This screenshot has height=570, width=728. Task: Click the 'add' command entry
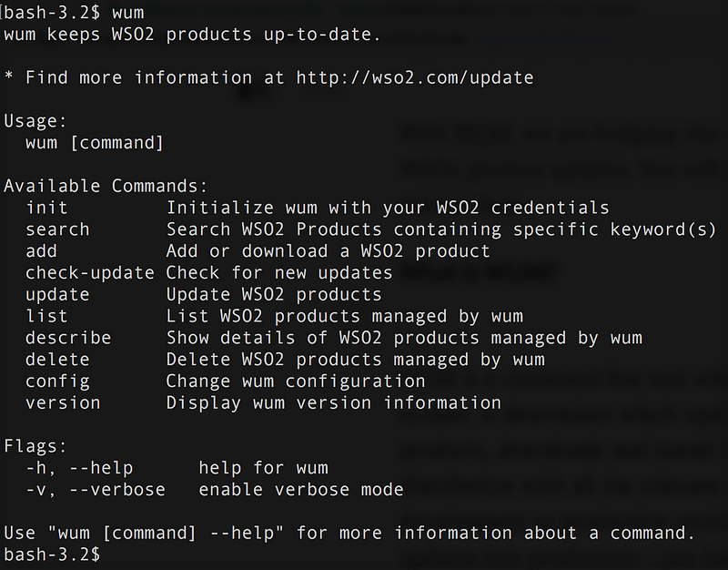click(x=41, y=251)
